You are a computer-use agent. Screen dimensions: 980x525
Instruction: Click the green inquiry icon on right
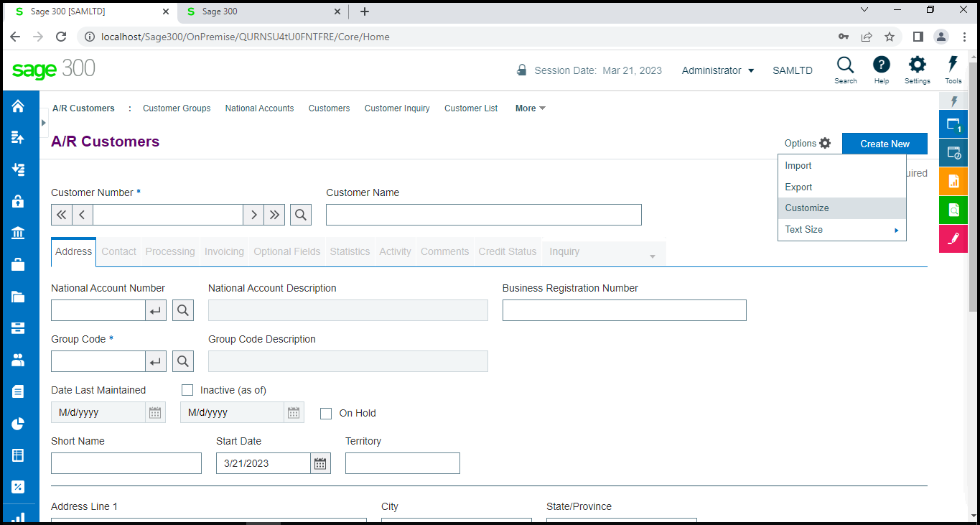click(x=953, y=210)
